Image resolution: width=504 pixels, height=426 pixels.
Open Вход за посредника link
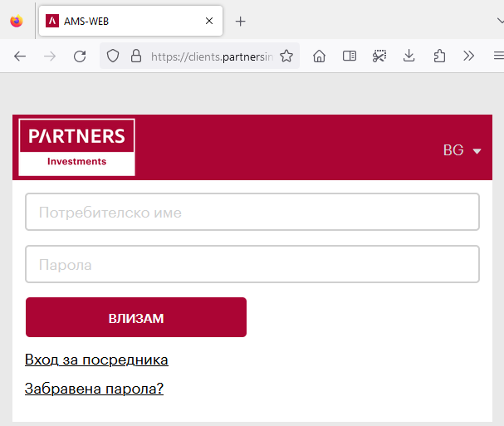(x=96, y=360)
